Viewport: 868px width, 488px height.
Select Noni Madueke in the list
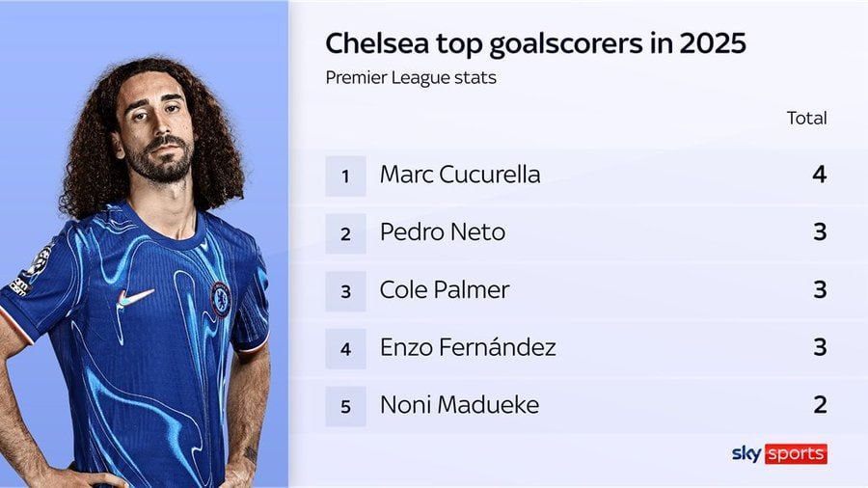tap(459, 404)
